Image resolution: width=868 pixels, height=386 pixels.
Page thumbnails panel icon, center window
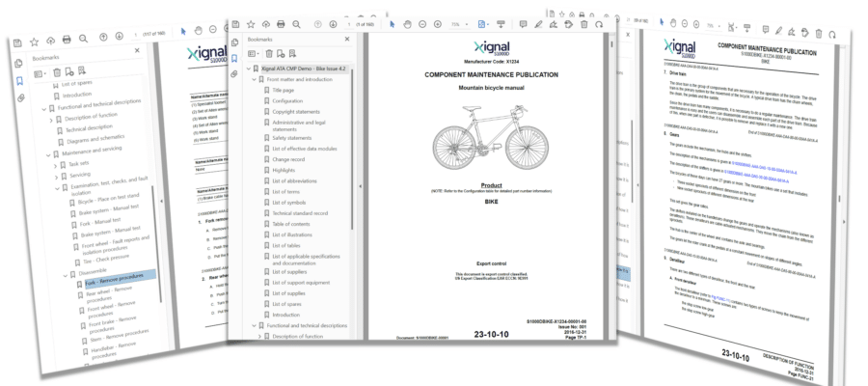pyautogui.click(x=234, y=42)
